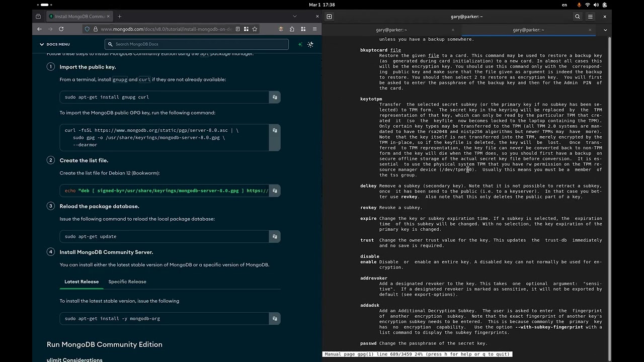Copy the echo deb list file command
644x362 pixels.
pos(275,191)
